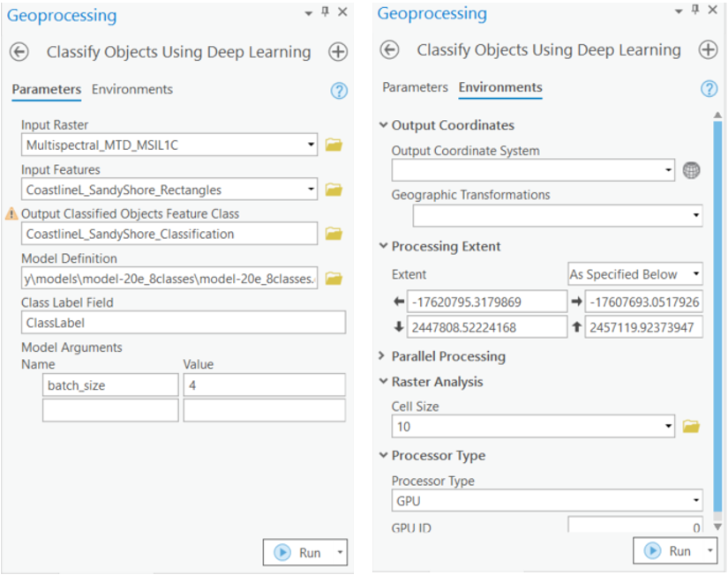The image size is (728, 575).
Task: Expand the Parallel Processing section
Action: tap(382, 356)
